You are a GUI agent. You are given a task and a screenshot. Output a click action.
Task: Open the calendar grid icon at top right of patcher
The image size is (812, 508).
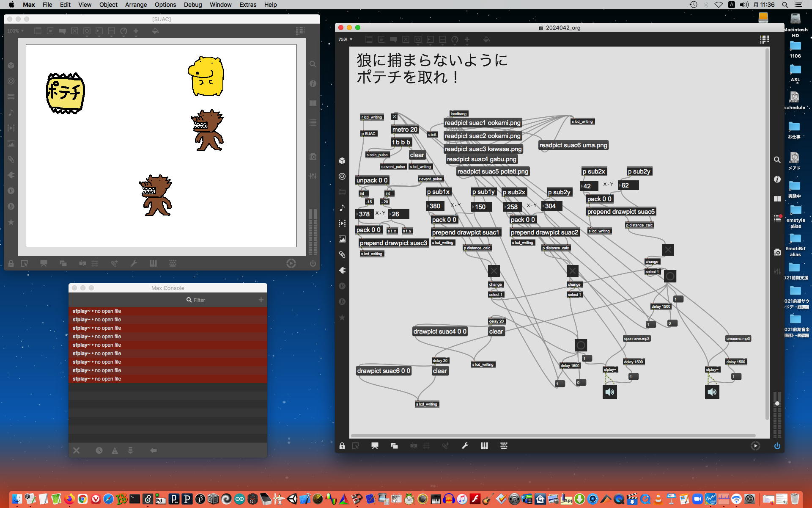pos(764,39)
